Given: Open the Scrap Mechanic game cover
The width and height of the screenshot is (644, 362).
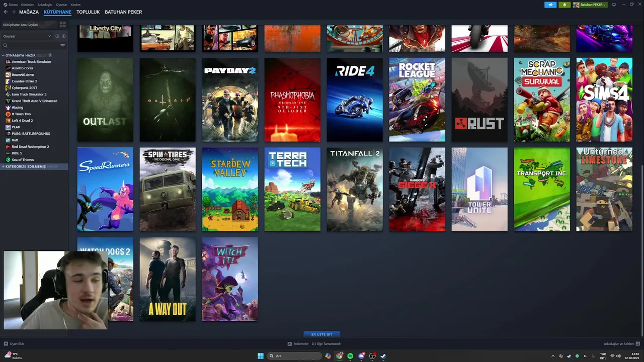Looking at the screenshot, I should pos(542,100).
